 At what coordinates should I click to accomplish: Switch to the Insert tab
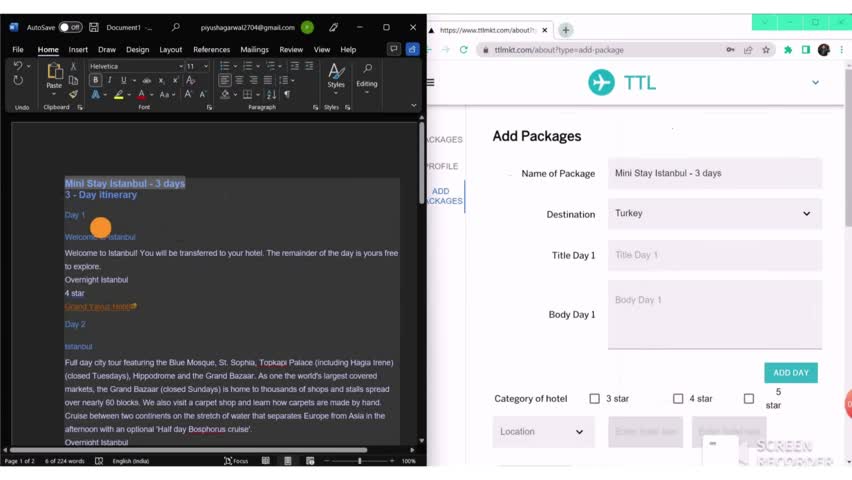click(78, 49)
